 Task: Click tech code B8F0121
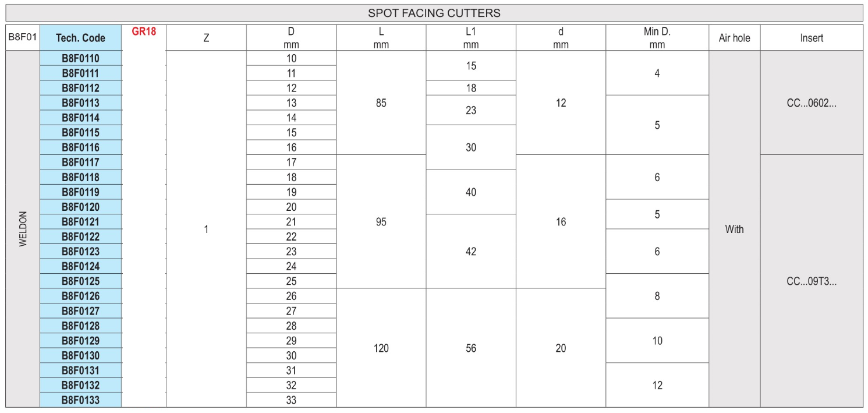click(80, 222)
